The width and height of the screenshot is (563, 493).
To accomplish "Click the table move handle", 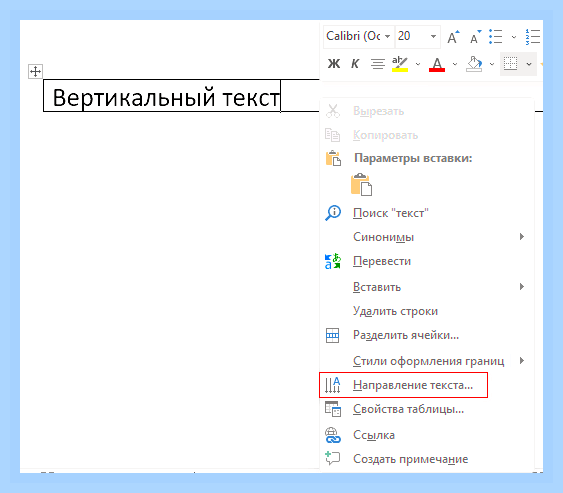I will (35, 71).
